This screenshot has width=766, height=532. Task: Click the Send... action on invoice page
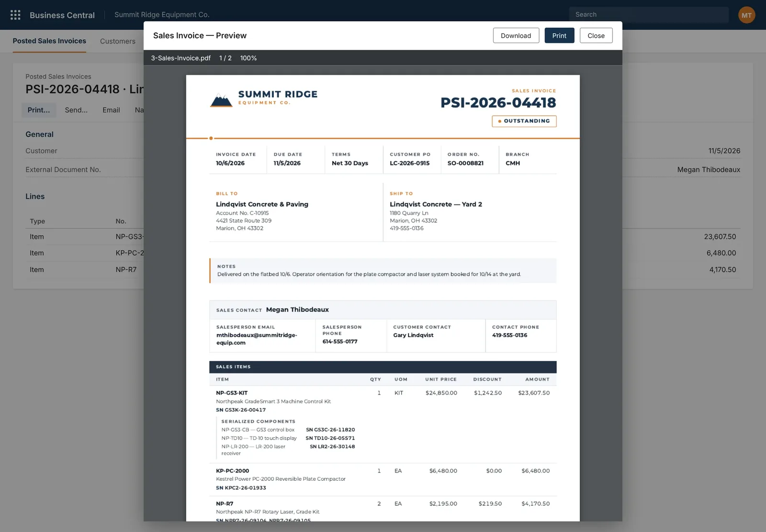point(76,110)
